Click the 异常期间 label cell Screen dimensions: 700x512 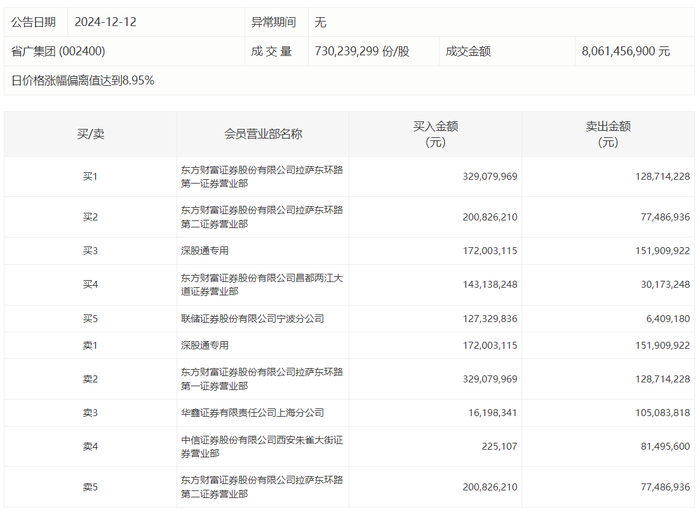pos(274,22)
